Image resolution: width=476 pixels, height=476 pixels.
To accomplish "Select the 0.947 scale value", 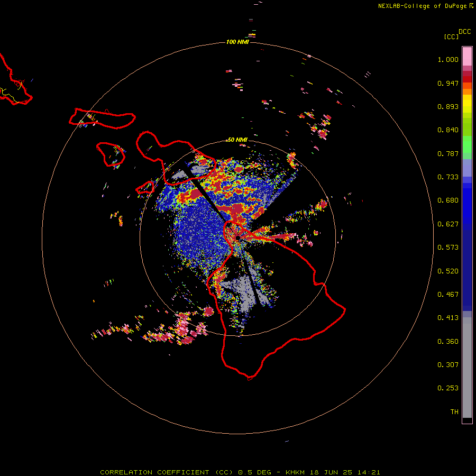I will (x=448, y=83).
